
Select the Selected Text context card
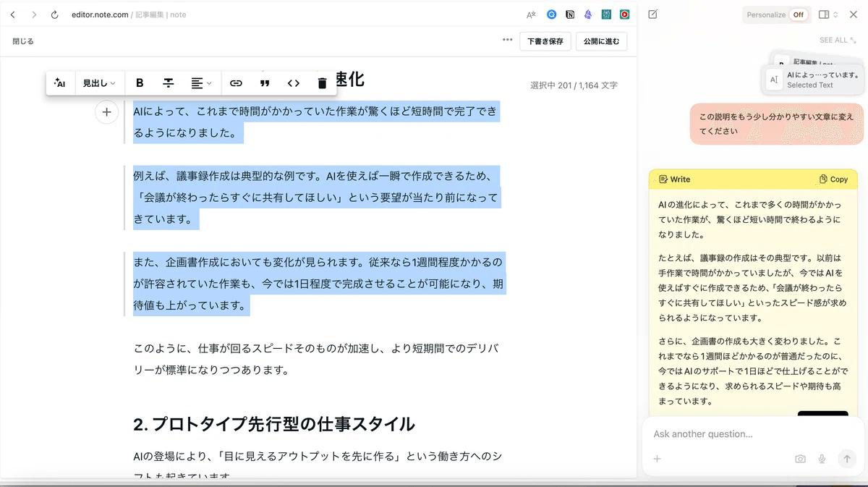812,80
